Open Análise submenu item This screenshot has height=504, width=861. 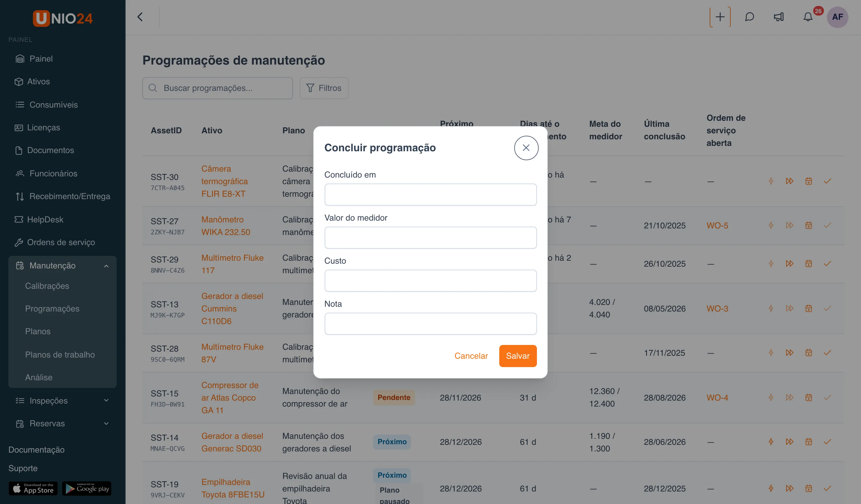coord(39,378)
